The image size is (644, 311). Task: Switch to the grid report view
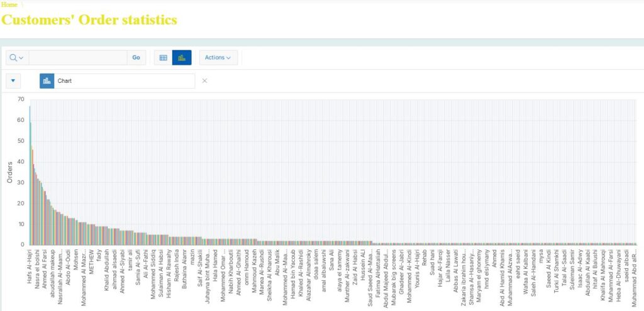[163, 58]
